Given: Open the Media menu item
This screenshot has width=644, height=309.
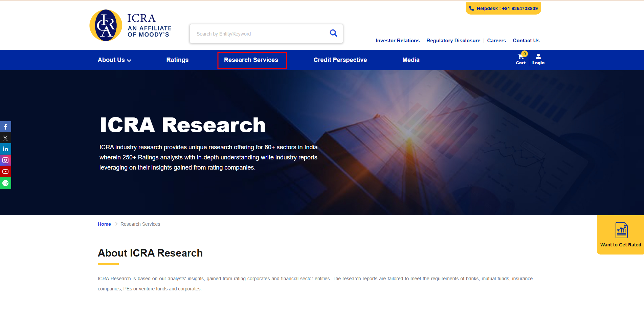Looking at the screenshot, I should tap(411, 60).
